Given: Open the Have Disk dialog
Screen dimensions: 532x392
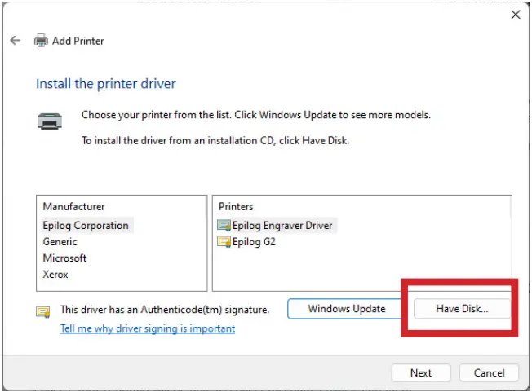Looking at the screenshot, I should [x=462, y=309].
